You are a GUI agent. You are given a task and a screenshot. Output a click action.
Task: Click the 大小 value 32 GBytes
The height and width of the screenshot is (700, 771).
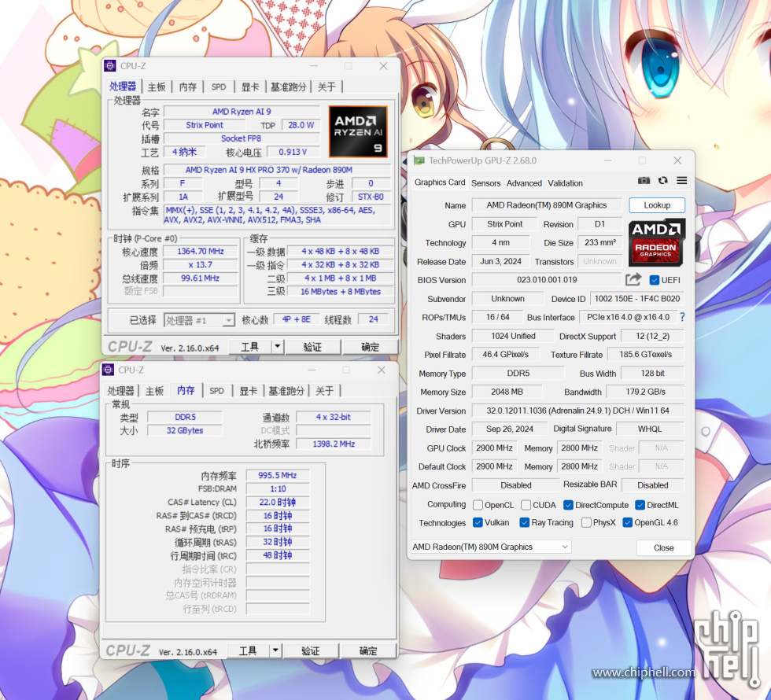(x=184, y=430)
